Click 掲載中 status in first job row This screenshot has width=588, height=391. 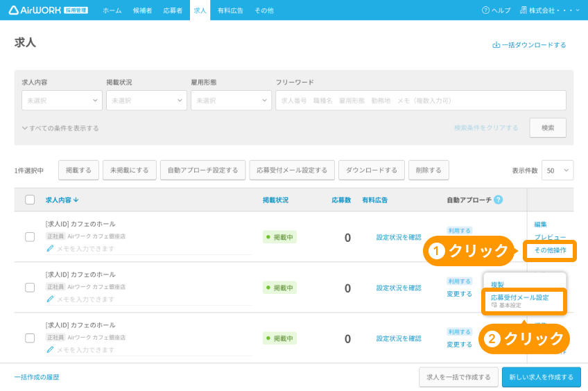click(279, 237)
